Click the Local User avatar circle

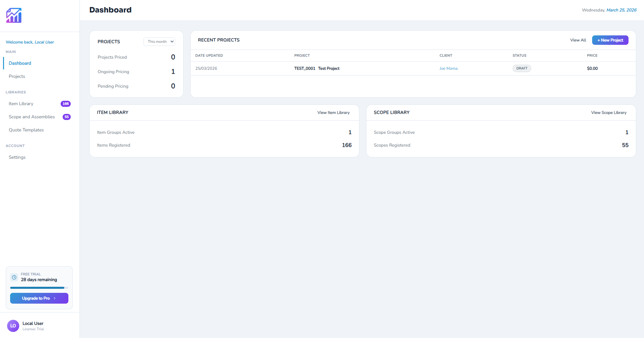tap(13, 326)
